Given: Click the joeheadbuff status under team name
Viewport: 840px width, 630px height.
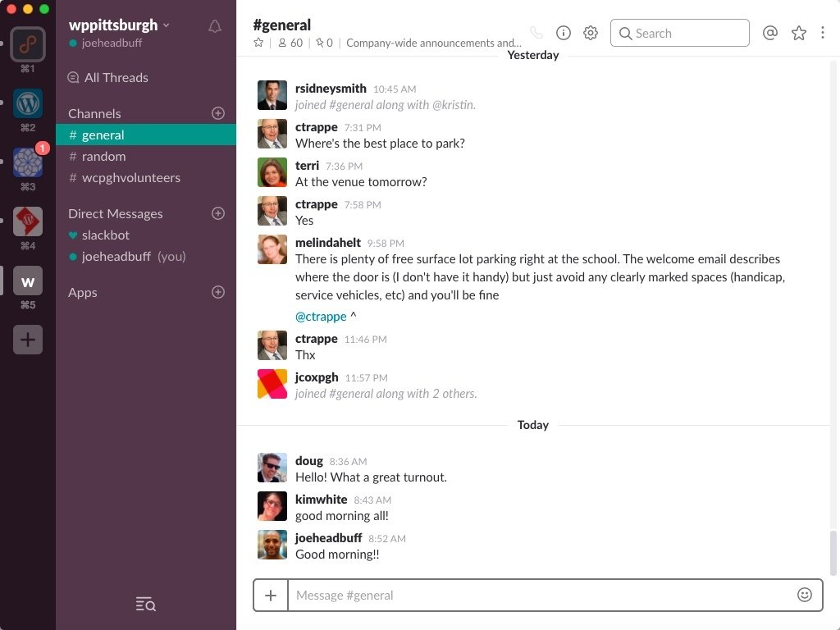Looking at the screenshot, I should (106, 43).
